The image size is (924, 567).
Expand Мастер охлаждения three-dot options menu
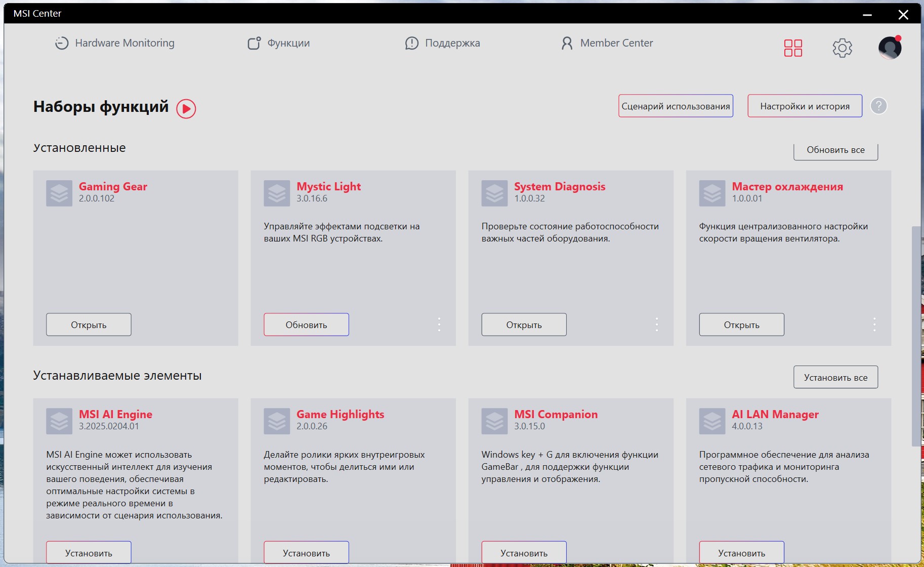[x=874, y=325]
